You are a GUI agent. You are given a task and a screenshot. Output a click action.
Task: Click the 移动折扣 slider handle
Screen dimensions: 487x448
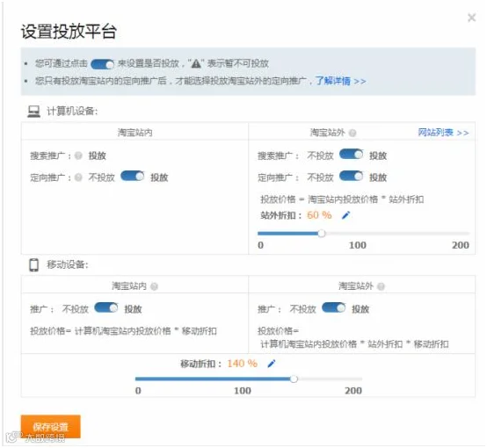(x=294, y=379)
